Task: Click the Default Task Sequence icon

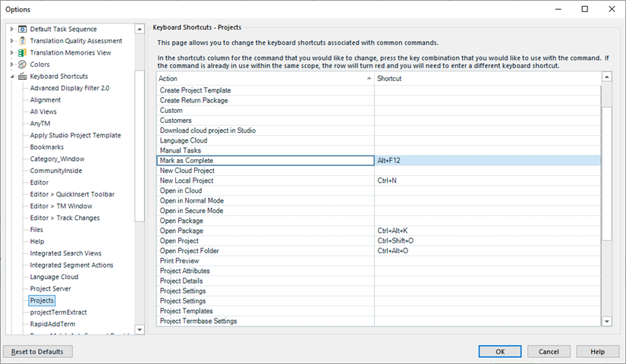Action: [x=23, y=29]
